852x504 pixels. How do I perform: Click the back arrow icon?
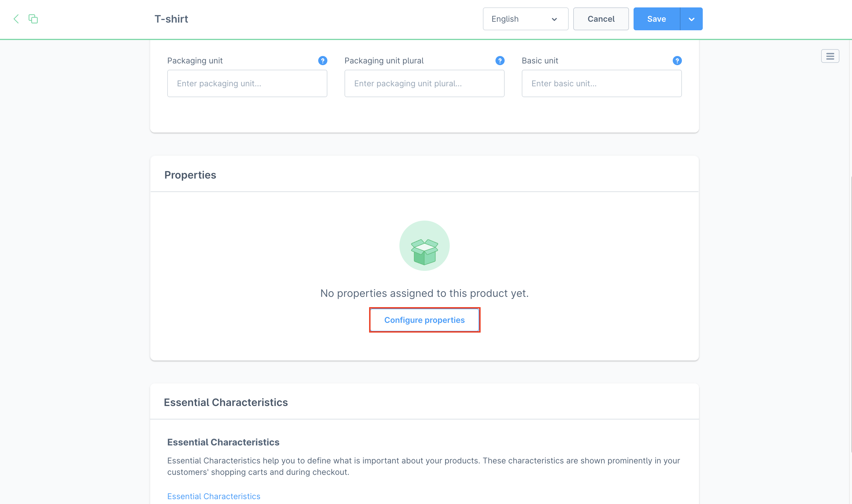[x=16, y=19]
